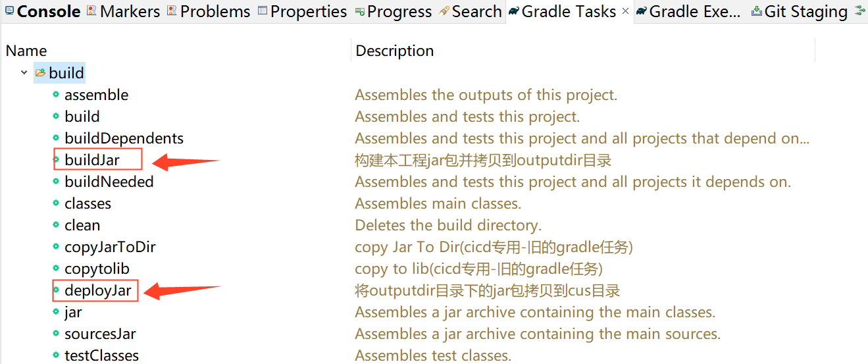Open the Search tab

476,11
